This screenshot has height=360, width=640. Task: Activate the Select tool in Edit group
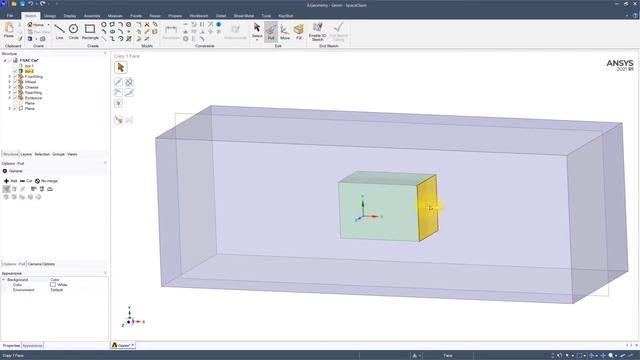(257, 31)
